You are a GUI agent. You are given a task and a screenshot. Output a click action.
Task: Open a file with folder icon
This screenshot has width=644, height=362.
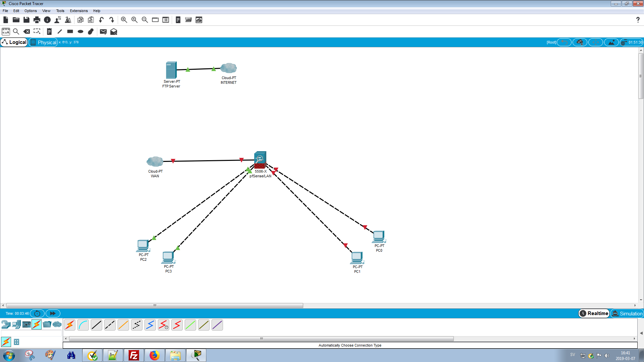[16, 20]
